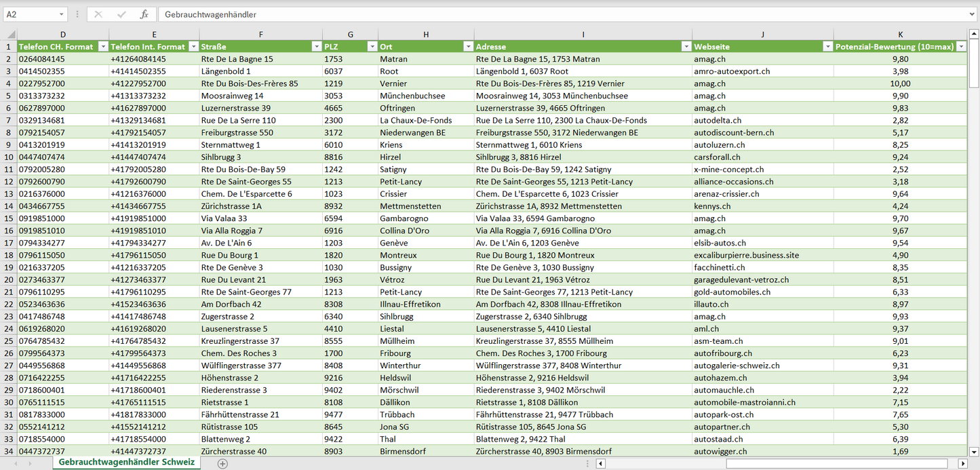Open the PLZ column filter dropdown

click(x=371, y=47)
